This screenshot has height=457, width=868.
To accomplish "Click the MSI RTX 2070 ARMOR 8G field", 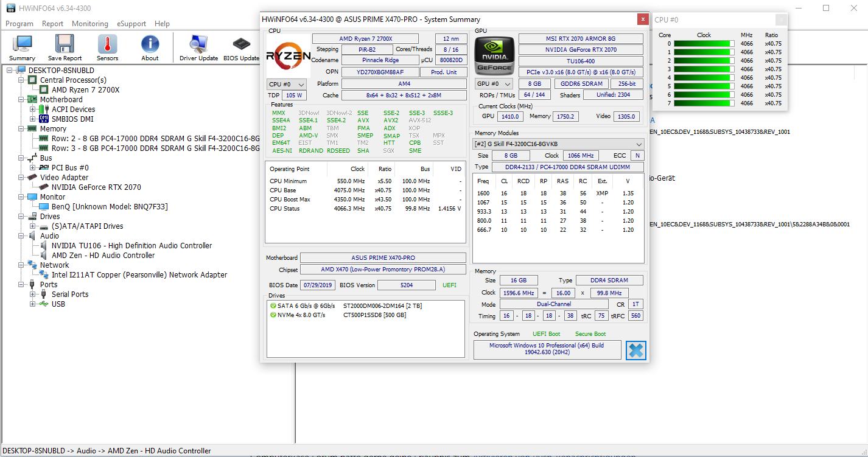I will point(581,39).
